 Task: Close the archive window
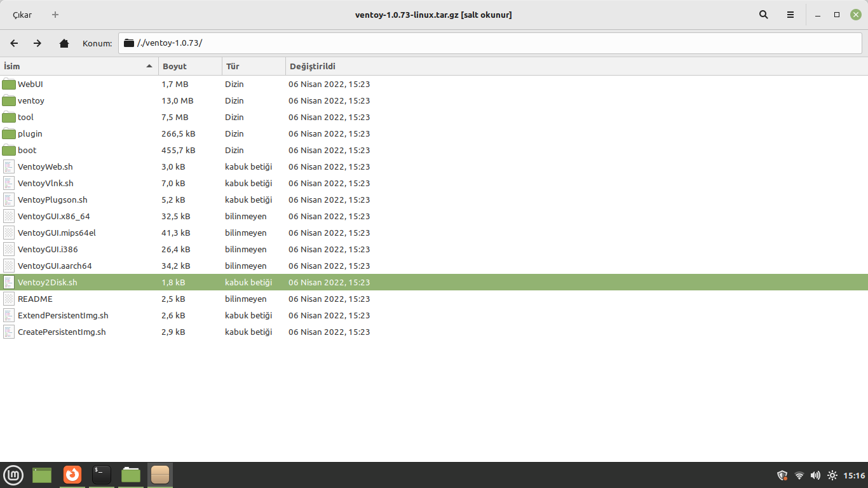pyautogui.click(x=856, y=15)
